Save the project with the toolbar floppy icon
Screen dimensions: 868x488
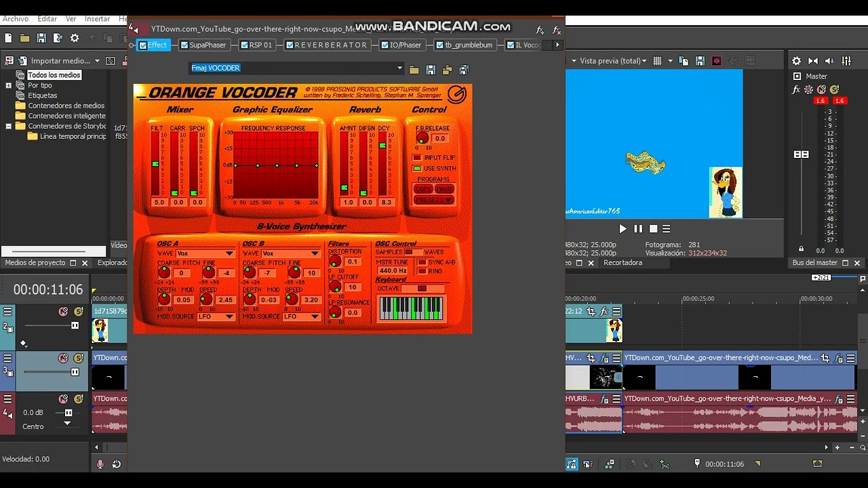41,39
